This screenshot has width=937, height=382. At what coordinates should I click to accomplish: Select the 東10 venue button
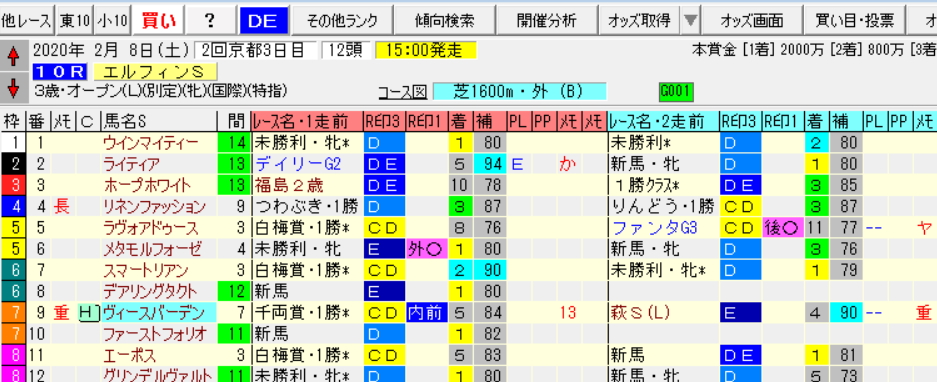click(75, 22)
